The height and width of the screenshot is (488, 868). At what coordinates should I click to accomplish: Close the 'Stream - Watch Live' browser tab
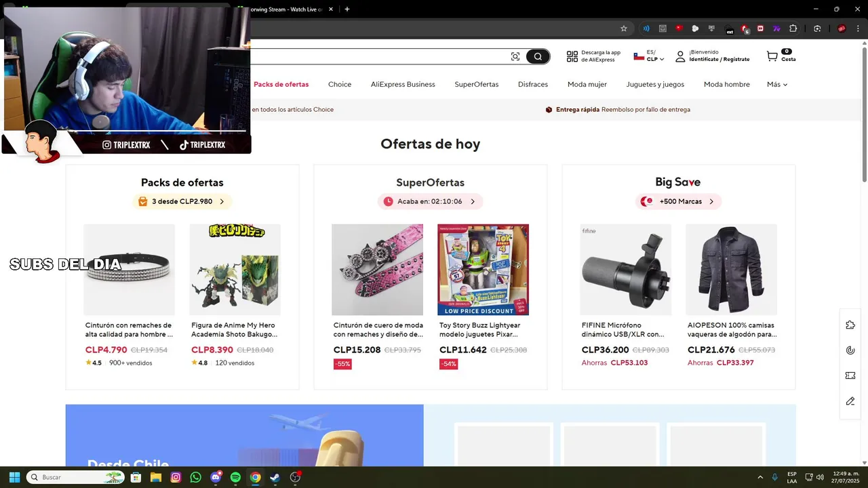click(331, 9)
